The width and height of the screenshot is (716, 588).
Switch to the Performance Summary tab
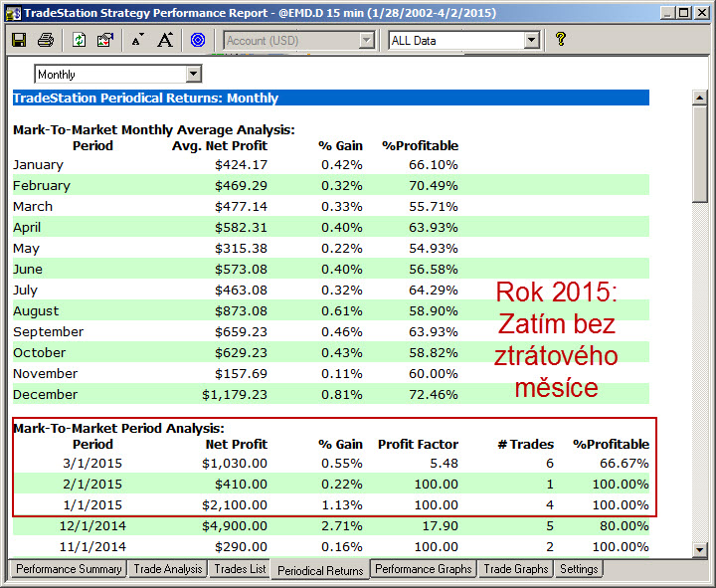(69, 569)
